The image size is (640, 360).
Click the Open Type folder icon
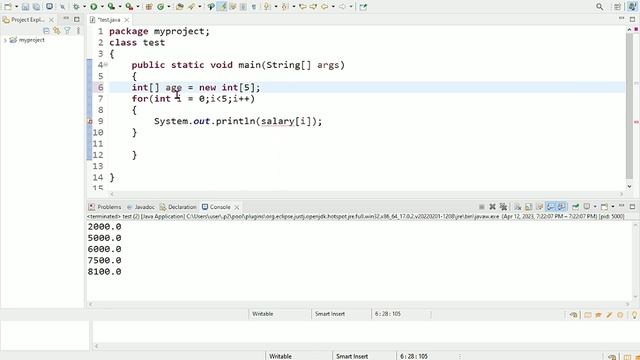click(180, 7)
